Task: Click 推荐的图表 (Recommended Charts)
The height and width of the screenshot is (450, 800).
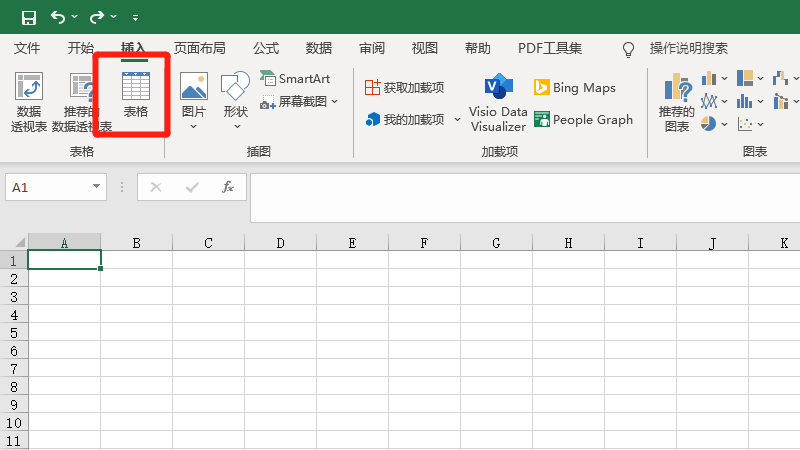Action: 677,102
